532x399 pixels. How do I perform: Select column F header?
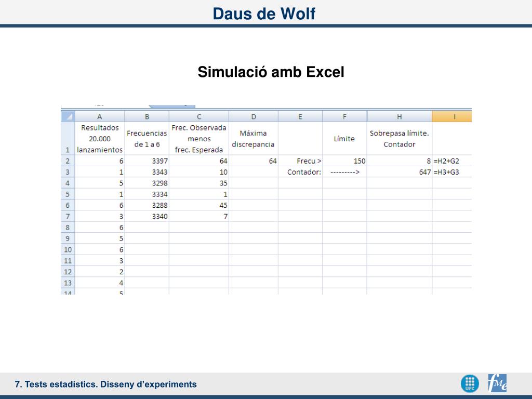pyautogui.click(x=345, y=116)
